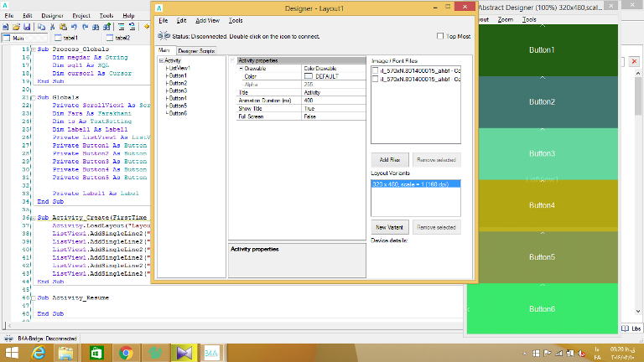Fold Sub Process_Globals code block

pos(34,49)
